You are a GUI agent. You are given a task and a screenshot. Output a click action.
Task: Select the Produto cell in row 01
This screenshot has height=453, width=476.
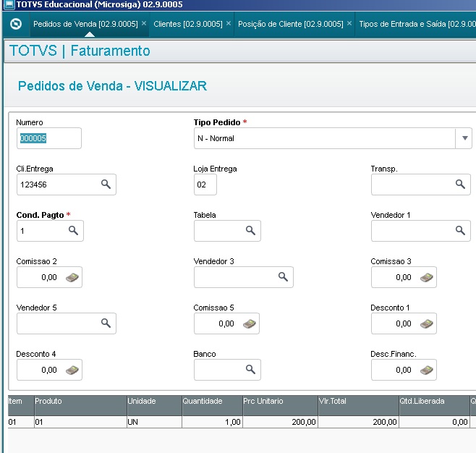[80, 422]
